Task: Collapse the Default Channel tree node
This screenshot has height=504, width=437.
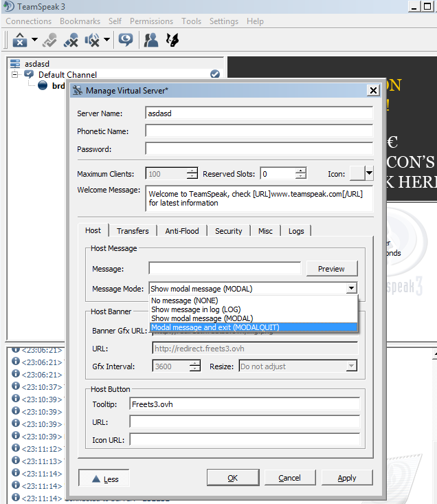Action: 15,74
